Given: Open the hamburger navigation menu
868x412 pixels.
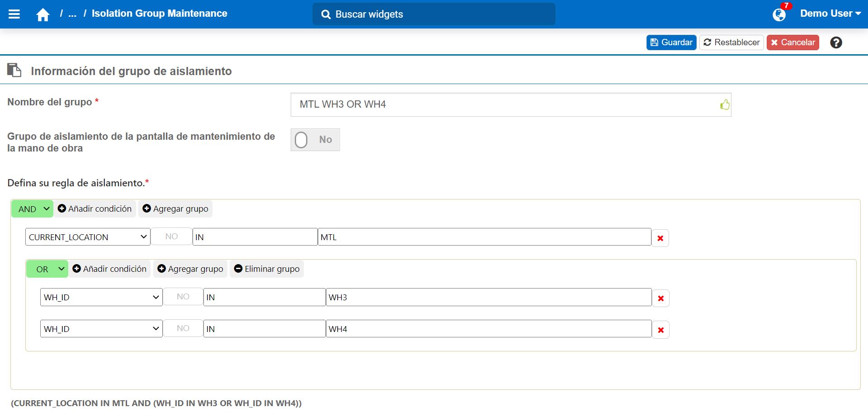Looking at the screenshot, I should [14, 14].
